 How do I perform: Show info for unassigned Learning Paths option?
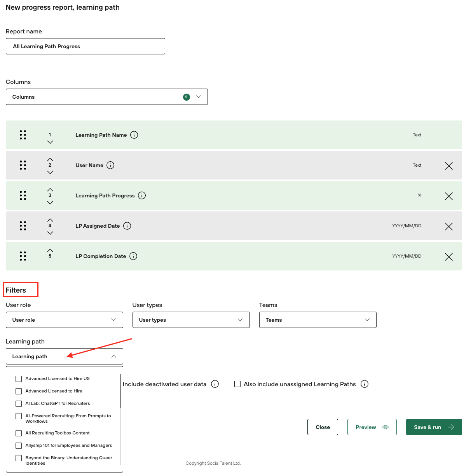[364, 384]
